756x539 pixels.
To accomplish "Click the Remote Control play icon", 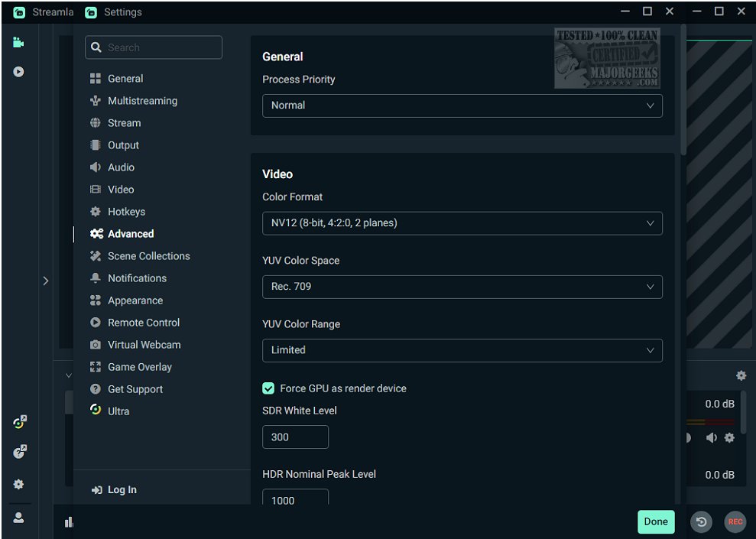I will coord(96,323).
